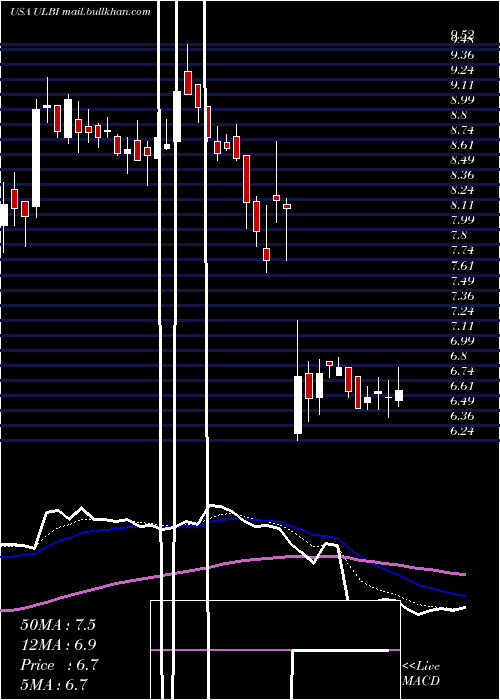This screenshot has width=500, height=700.
Task: Click the 8.74 price axis label
Action: click(462, 130)
